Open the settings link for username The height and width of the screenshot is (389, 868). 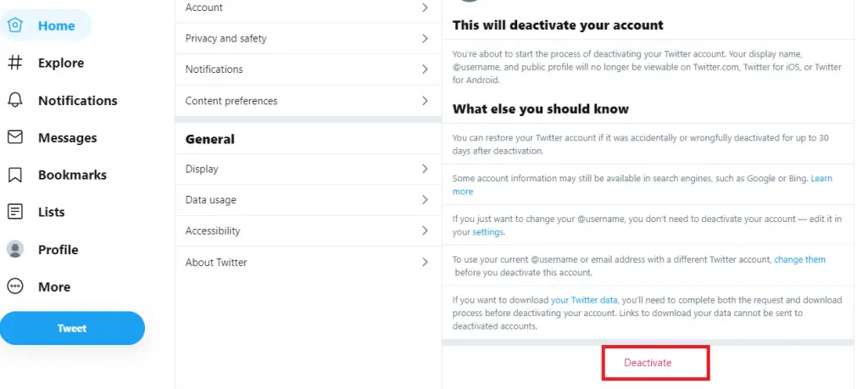(x=487, y=232)
